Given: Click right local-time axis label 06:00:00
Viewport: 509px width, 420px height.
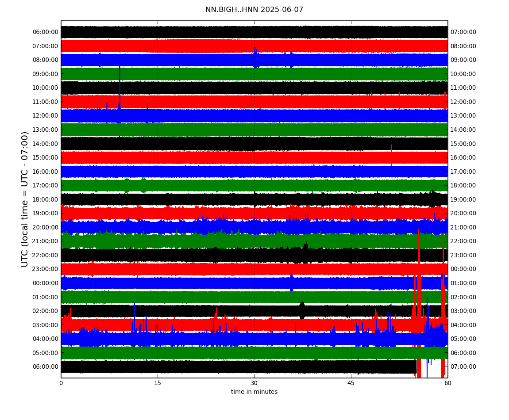Looking at the screenshot, I should pos(463,353).
